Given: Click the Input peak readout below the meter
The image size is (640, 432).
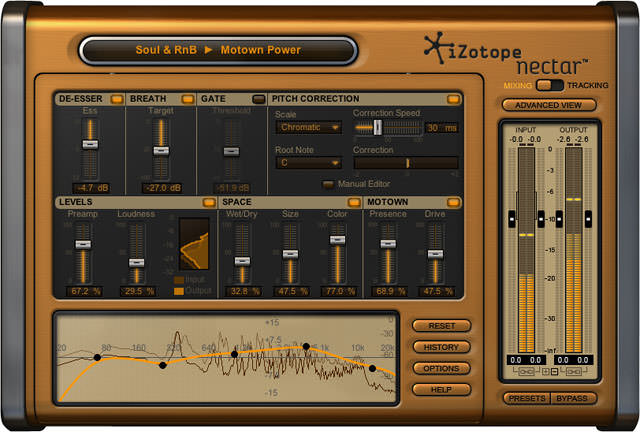Looking at the screenshot, I should pos(526,360).
